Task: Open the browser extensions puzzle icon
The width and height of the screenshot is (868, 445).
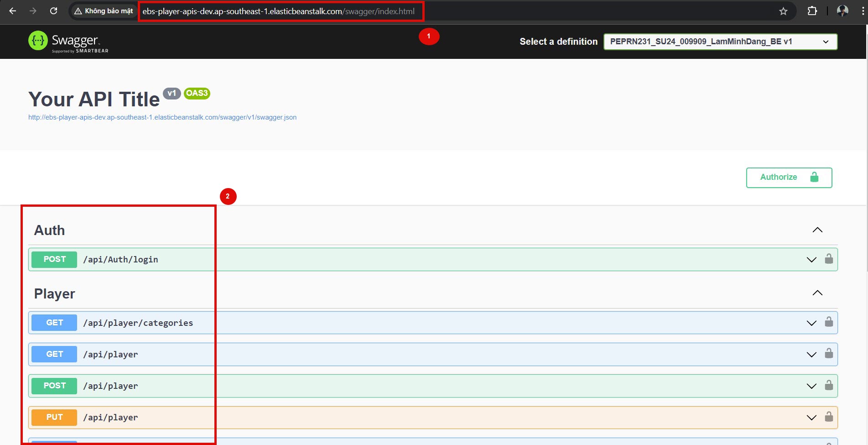Action: click(812, 11)
